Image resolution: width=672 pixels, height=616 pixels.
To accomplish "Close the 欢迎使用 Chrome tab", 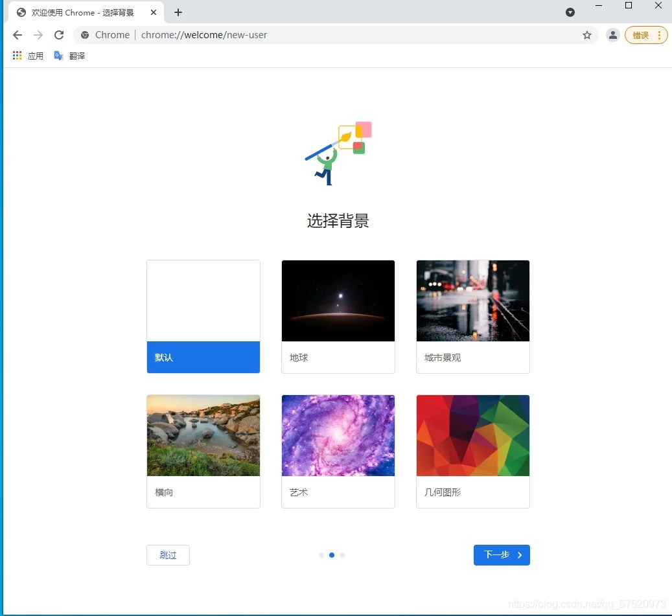I will [154, 12].
